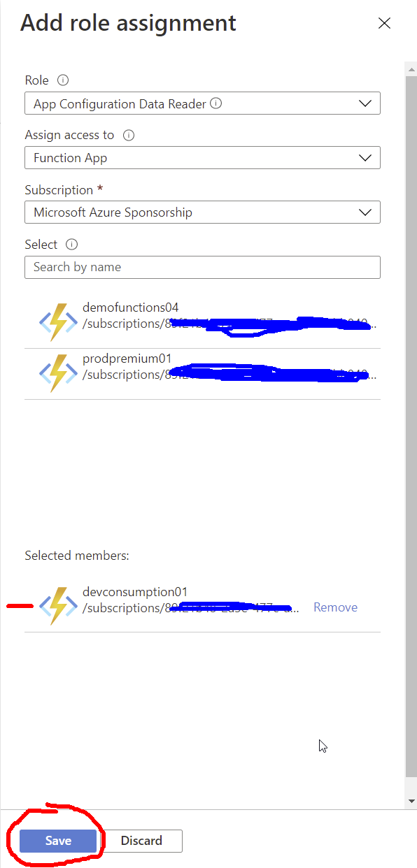Click the scrollbar down arrow
This screenshot has width=417, height=868.
(x=411, y=801)
